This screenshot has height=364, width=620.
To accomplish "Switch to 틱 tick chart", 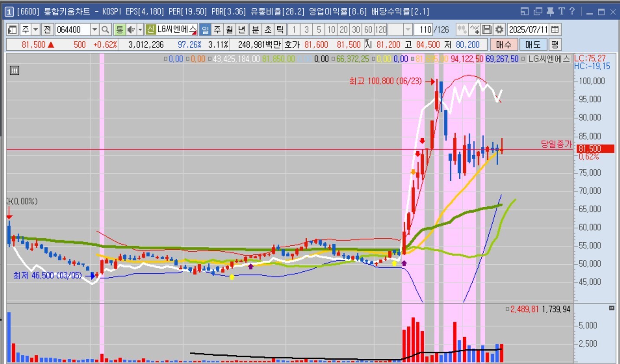I will [280, 29].
